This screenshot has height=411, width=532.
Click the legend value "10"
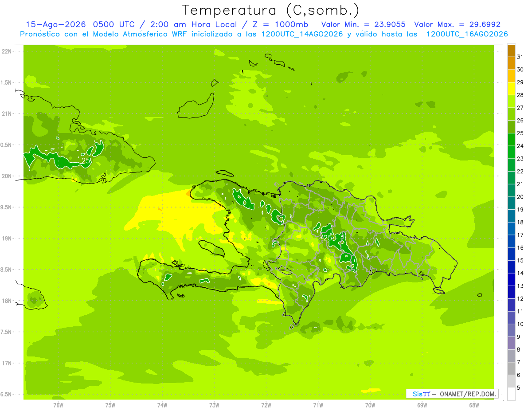[x=520, y=325]
